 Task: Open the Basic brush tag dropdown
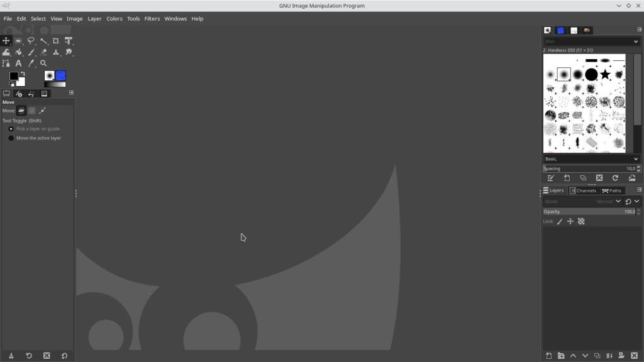coord(591,159)
